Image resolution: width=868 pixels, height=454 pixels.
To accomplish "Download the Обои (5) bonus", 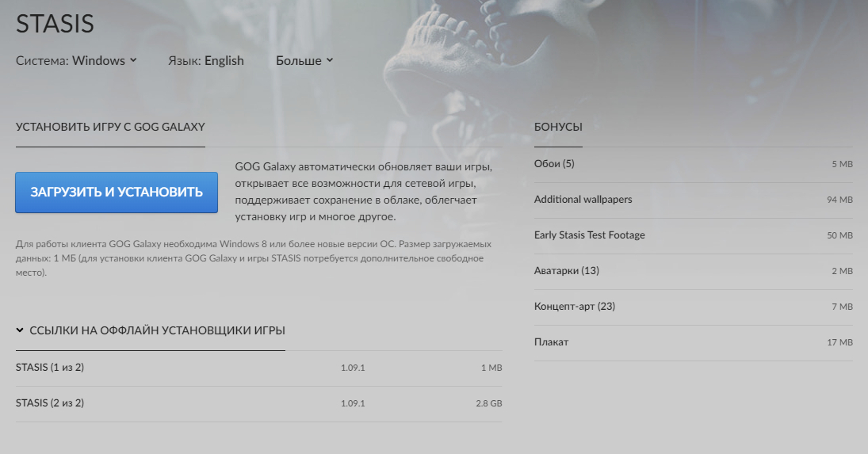I will point(693,164).
